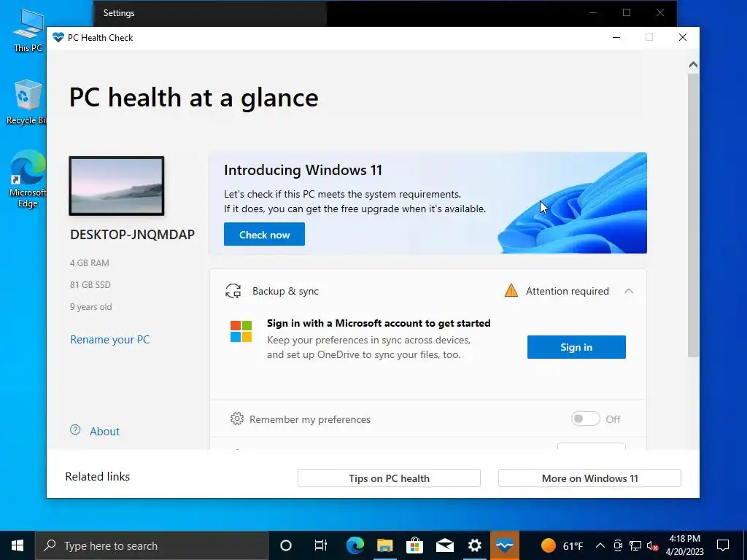Open Microsoft Store from the taskbar
Screen dimensions: 747x560
(414, 545)
